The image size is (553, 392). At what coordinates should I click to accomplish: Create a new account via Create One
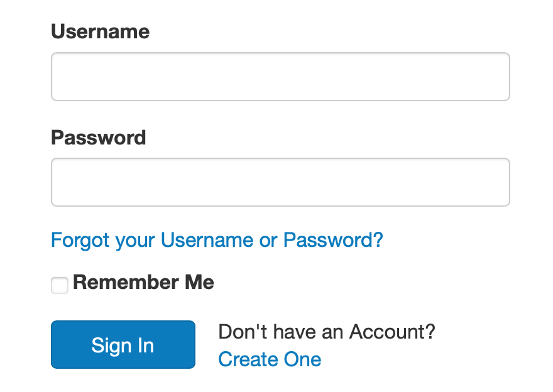(x=270, y=359)
